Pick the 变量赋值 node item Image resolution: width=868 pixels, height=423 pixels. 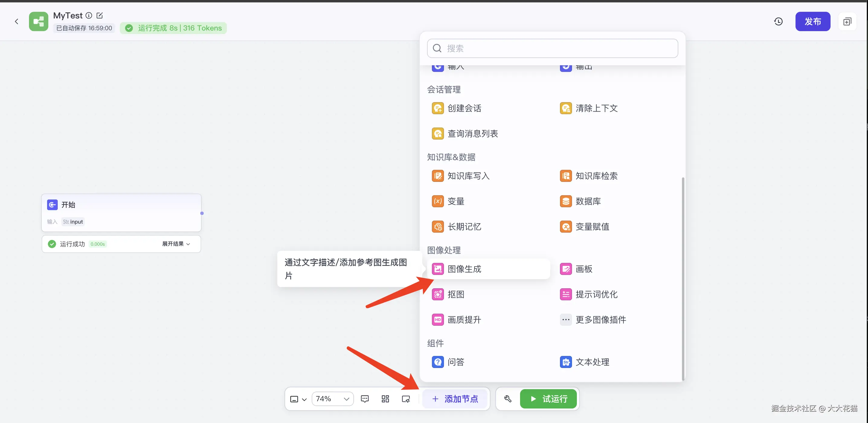pyautogui.click(x=592, y=227)
